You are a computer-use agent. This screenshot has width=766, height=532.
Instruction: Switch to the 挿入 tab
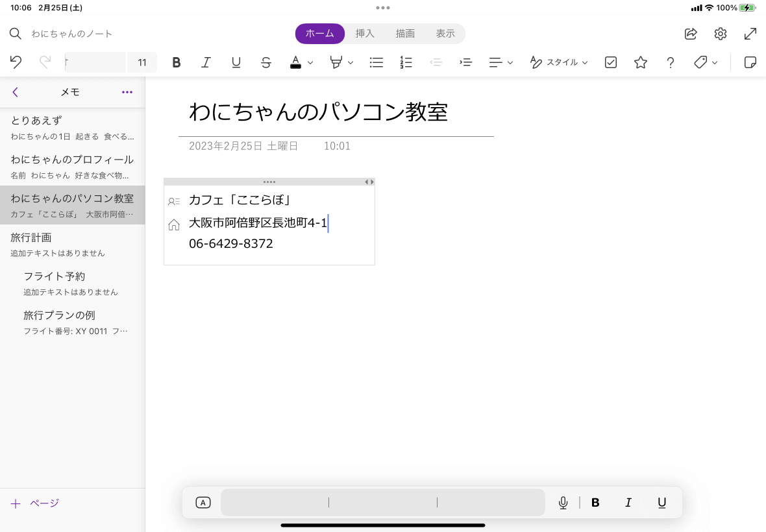point(364,34)
